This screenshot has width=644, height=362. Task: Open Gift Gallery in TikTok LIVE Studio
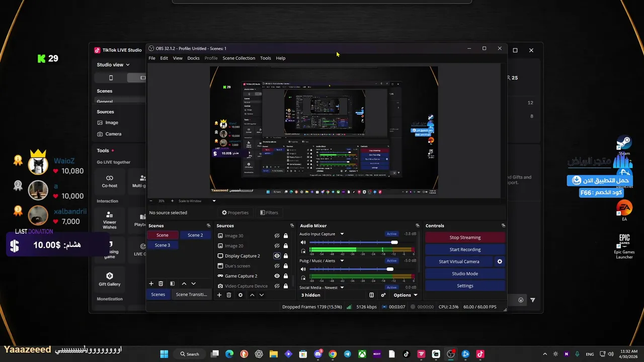pyautogui.click(x=110, y=280)
